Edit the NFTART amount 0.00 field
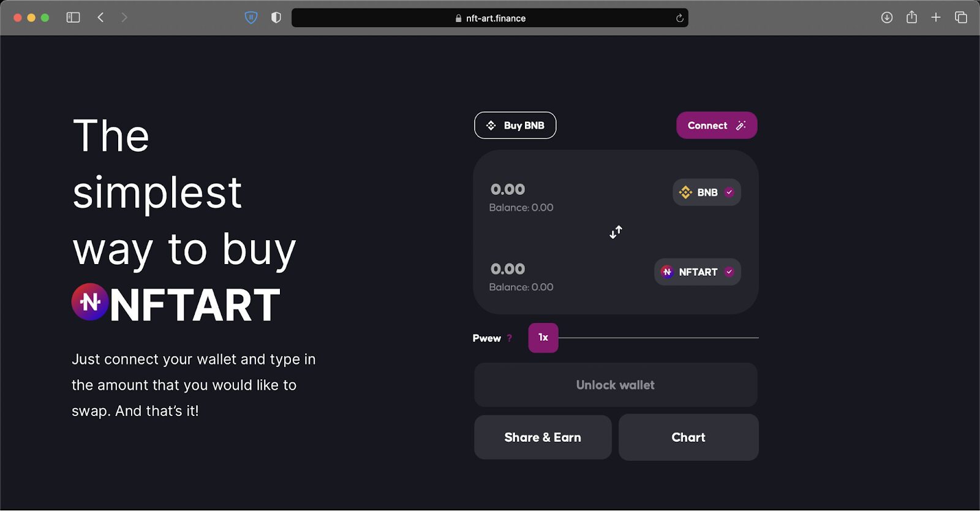The height and width of the screenshot is (511, 980). coord(508,269)
